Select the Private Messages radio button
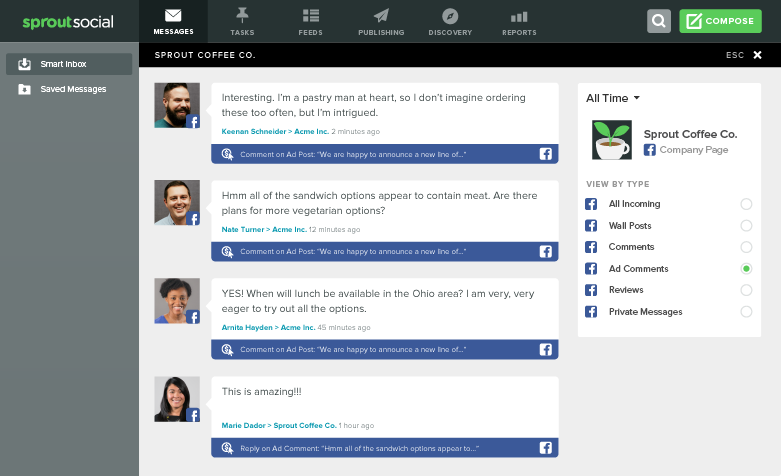 tap(746, 312)
